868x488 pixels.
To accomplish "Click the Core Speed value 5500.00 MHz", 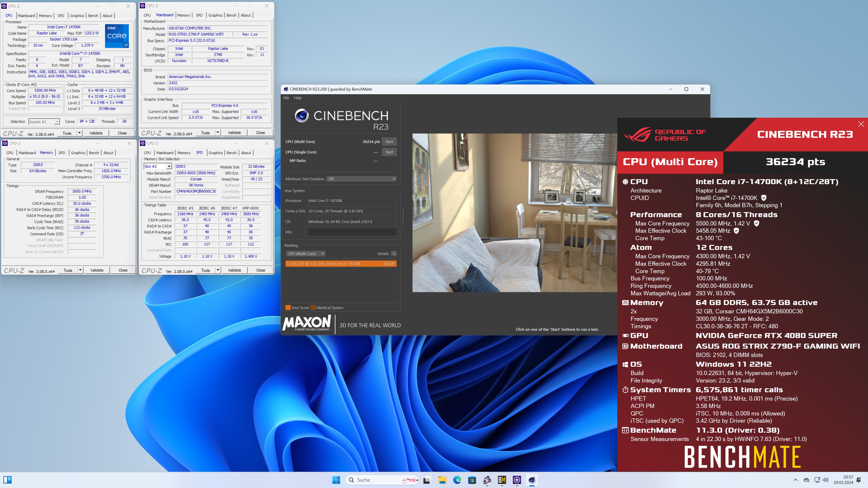I will pos(45,90).
